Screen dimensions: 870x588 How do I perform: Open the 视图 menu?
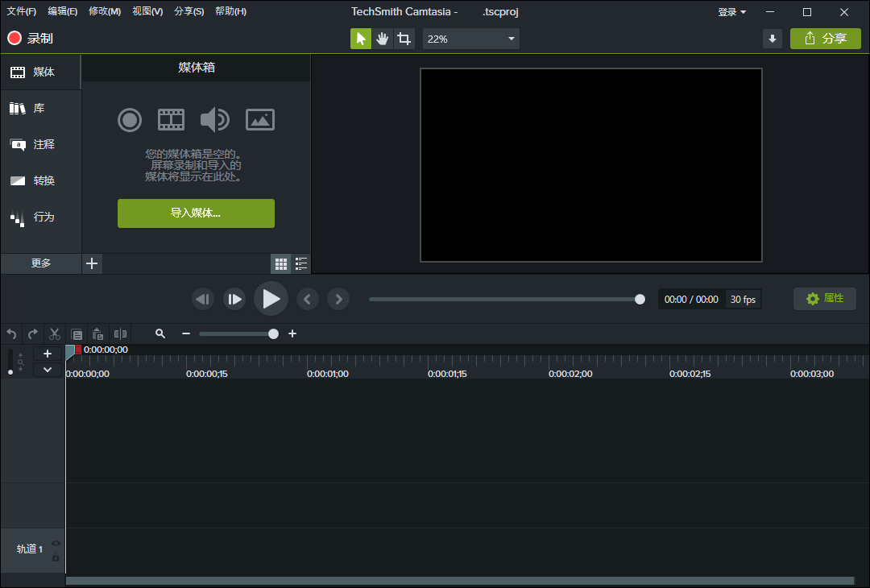coord(147,10)
